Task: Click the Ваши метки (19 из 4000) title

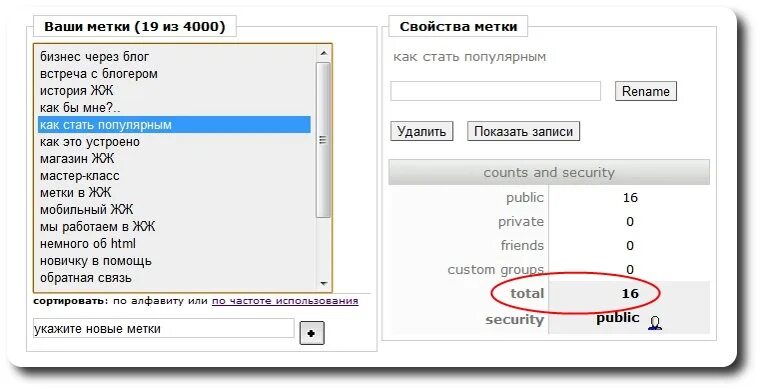Action: [135, 26]
